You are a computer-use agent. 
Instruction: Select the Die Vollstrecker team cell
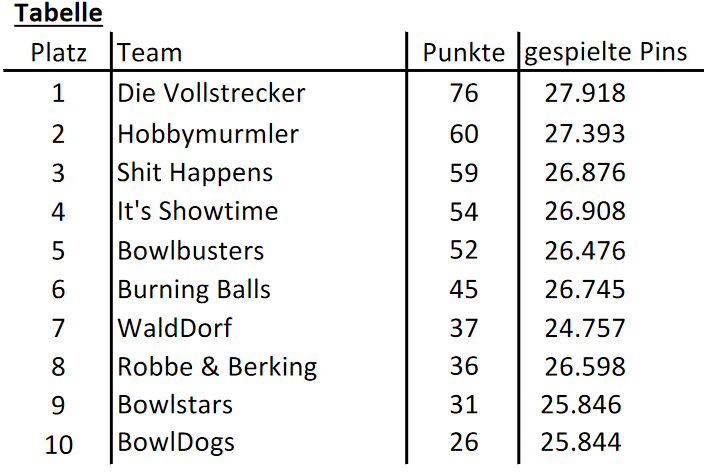pyautogui.click(x=211, y=93)
